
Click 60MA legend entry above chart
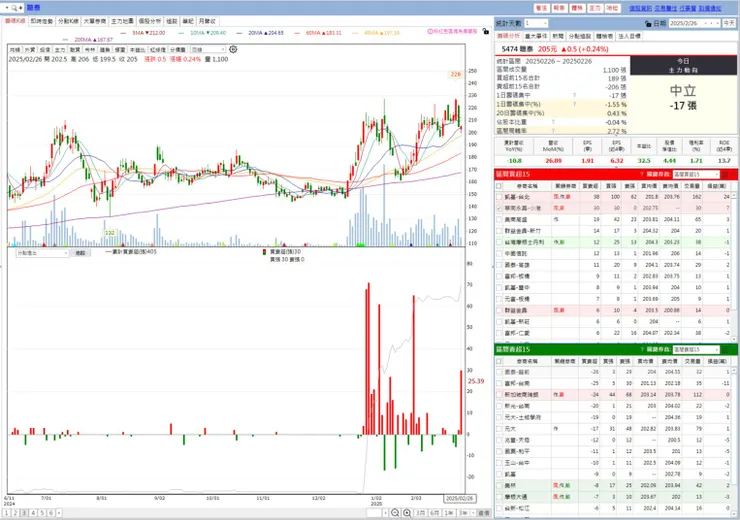[x=318, y=33]
